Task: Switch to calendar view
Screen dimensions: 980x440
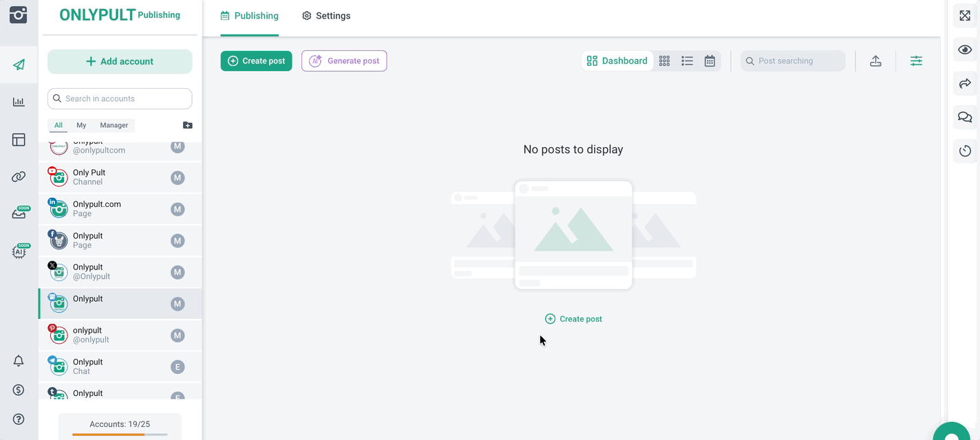Action: click(x=710, y=61)
